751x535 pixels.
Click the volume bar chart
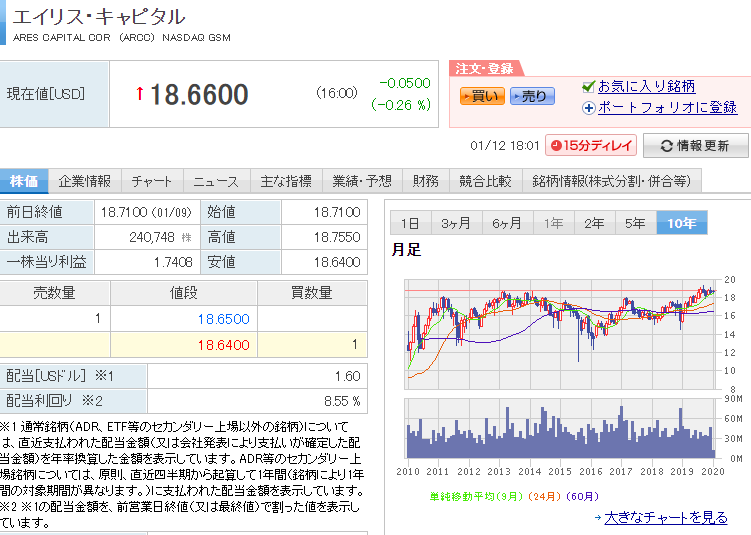pos(562,428)
